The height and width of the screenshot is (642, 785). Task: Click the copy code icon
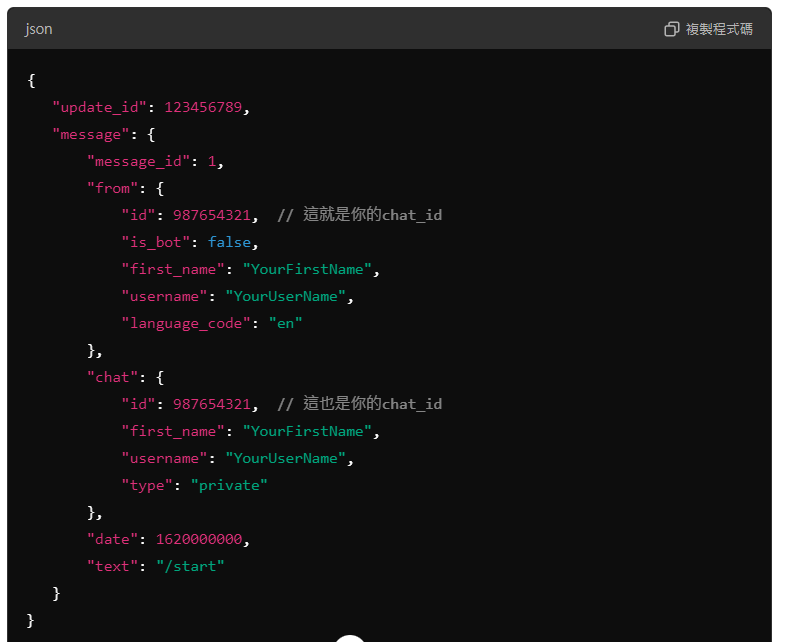pyautogui.click(x=672, y=29)
